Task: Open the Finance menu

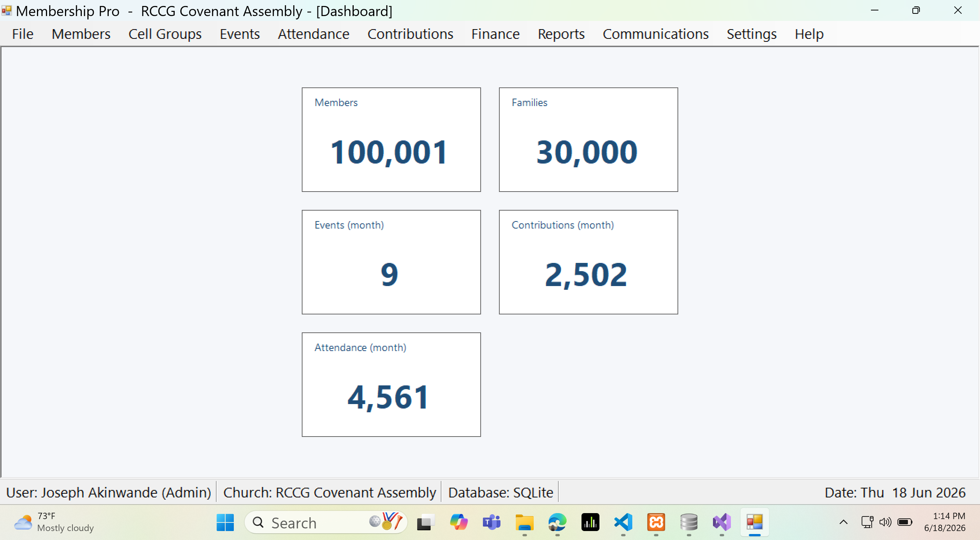Action: coord(495,34)
